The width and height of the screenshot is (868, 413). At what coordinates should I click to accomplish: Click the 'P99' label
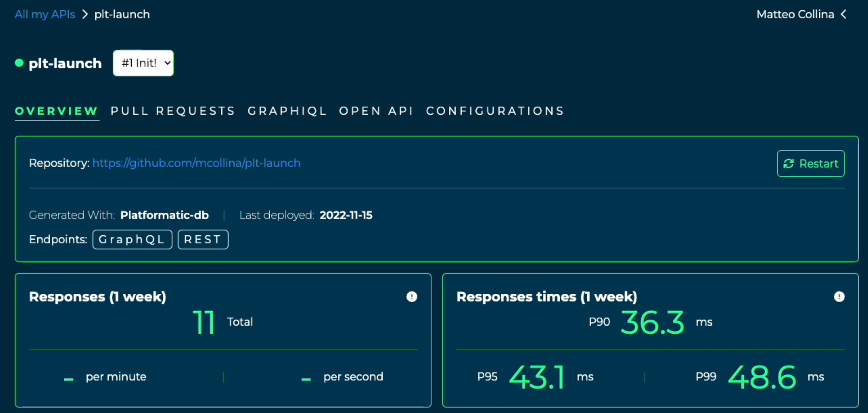(x=706, y=377)
